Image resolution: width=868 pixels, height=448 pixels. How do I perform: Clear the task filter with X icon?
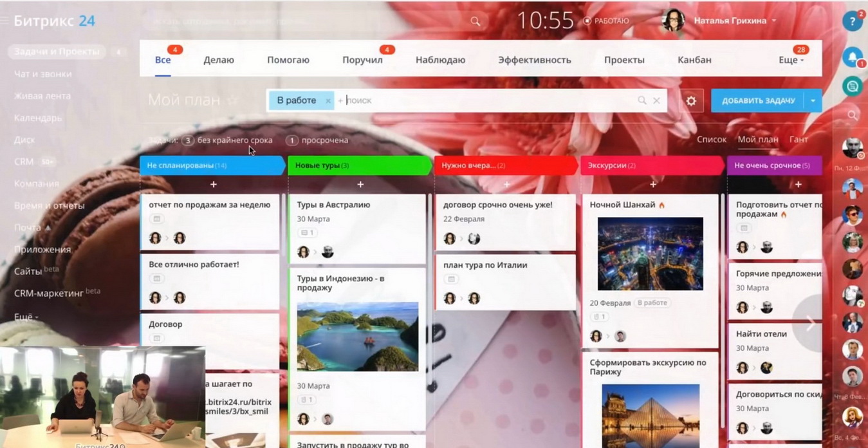tap(656, 100)
